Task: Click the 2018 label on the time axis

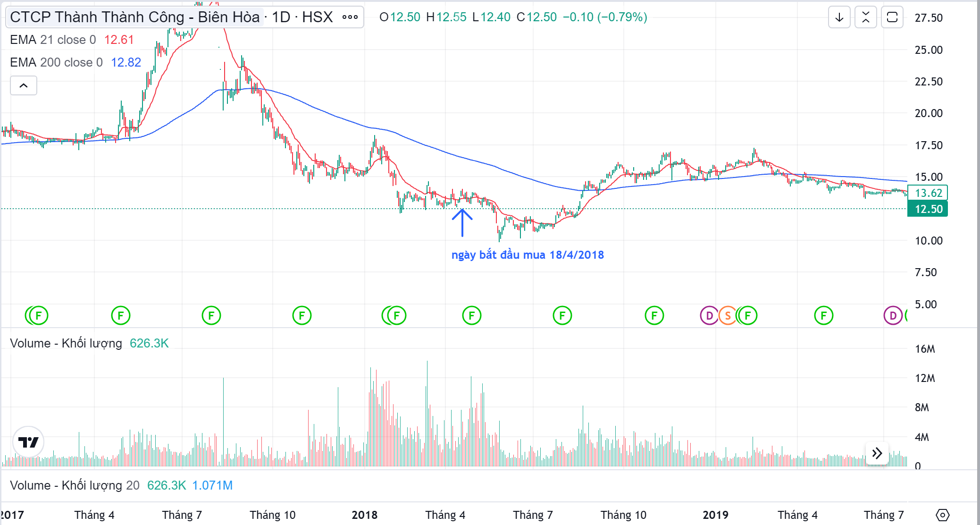Action: pos(364,515)
